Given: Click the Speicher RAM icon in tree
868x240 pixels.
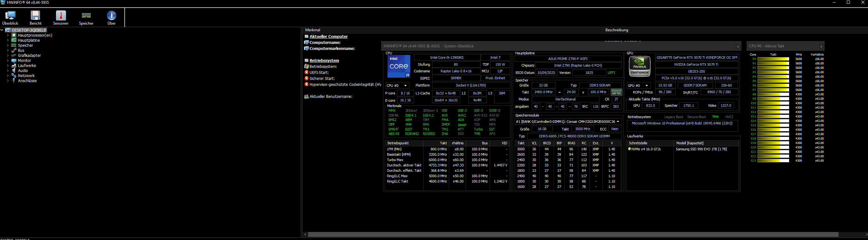Looking at the screenshot, I should [x=14, y=45].
